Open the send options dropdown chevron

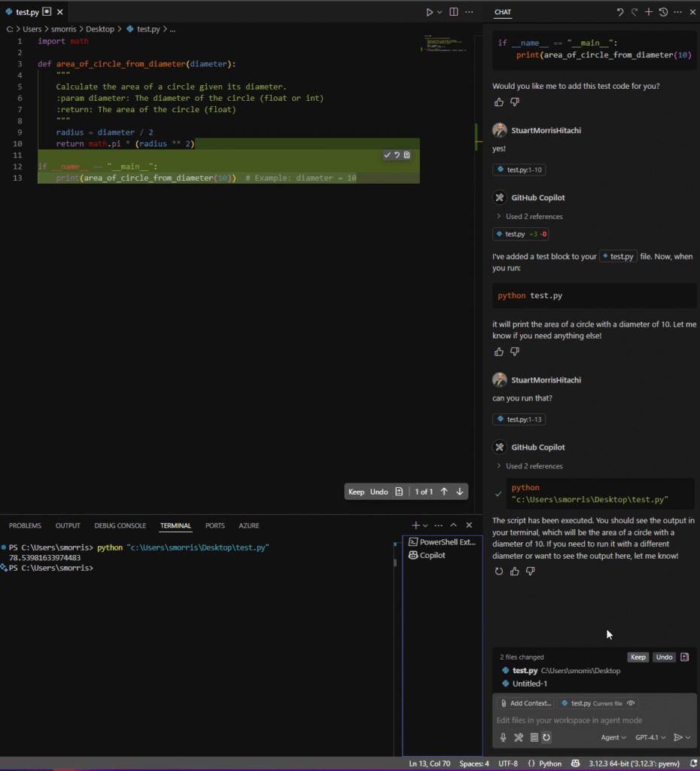click(688, 738)
